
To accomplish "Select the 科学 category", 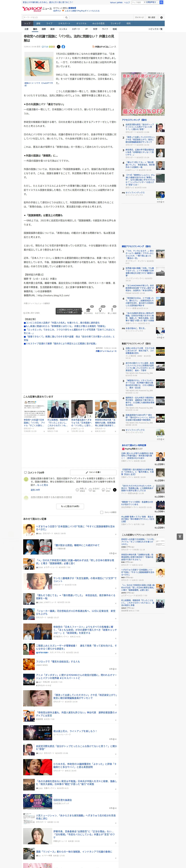I will 95,29.
